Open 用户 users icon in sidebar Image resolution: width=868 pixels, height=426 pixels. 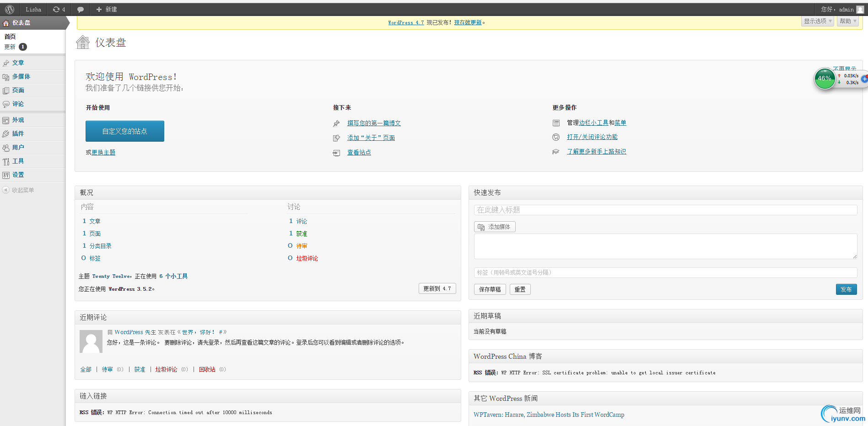click(6, 148)
